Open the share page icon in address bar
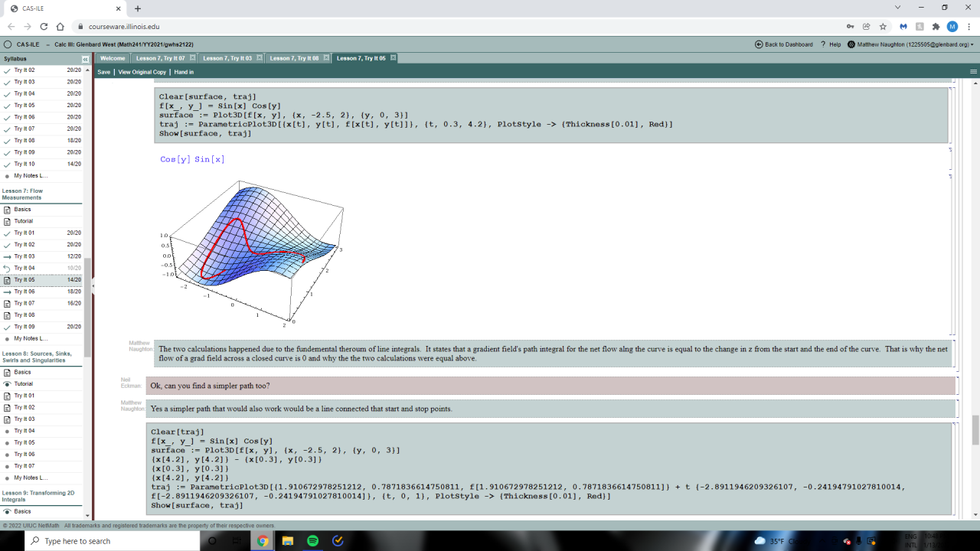Viewport: 980px width, 551px height. (x=866, y=27)
